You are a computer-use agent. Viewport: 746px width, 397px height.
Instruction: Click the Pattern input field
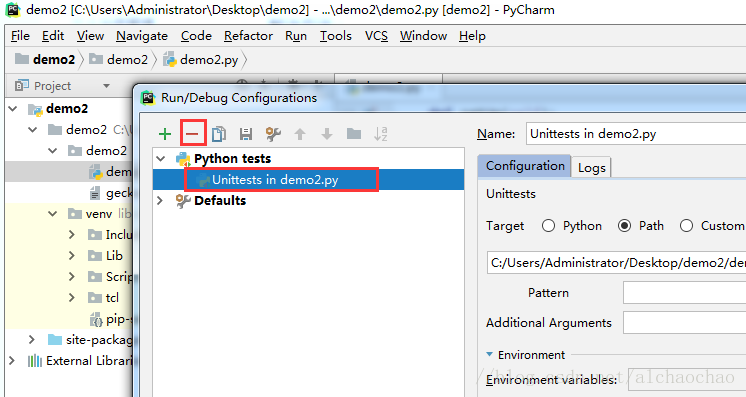pos(685,292)
